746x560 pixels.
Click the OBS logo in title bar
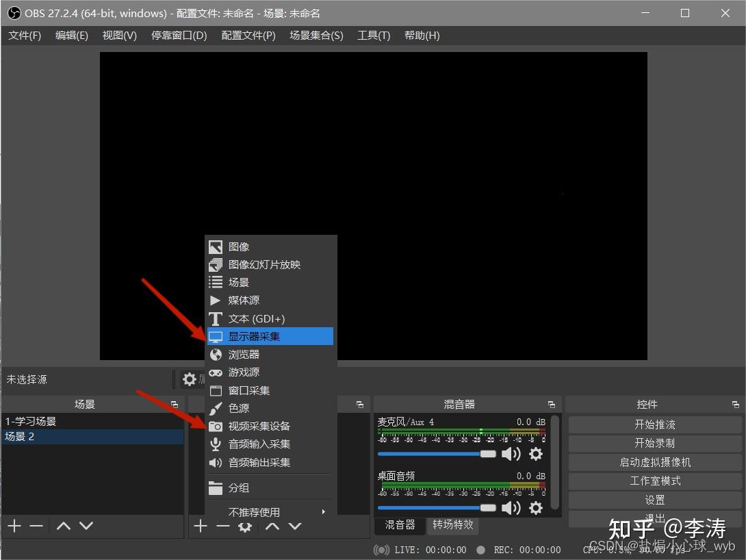click(x=14, y=13)
